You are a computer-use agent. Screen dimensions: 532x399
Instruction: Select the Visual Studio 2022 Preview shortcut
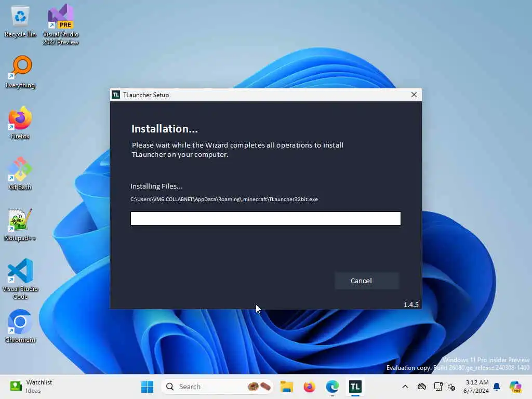[x=61, y=24]
